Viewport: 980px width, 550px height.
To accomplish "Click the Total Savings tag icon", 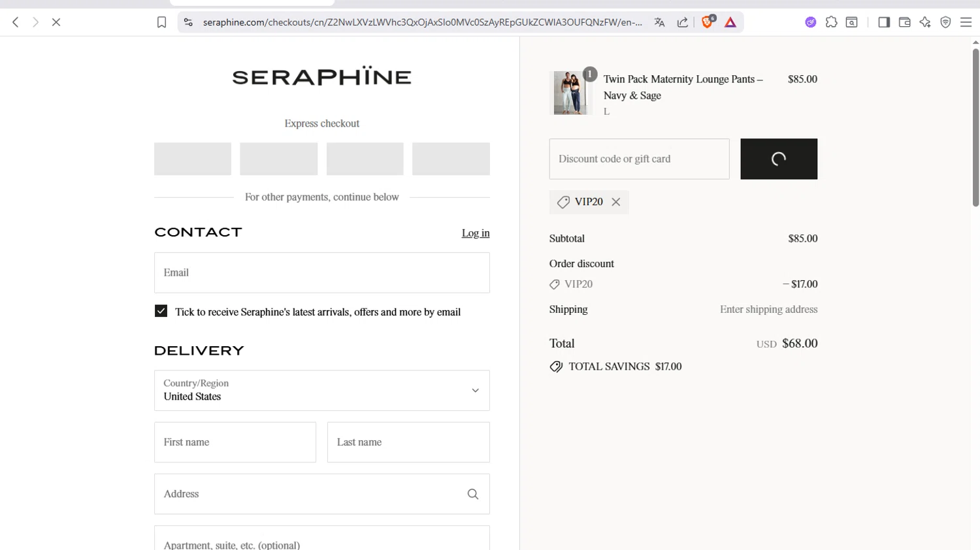I will [x=556, y=366].
